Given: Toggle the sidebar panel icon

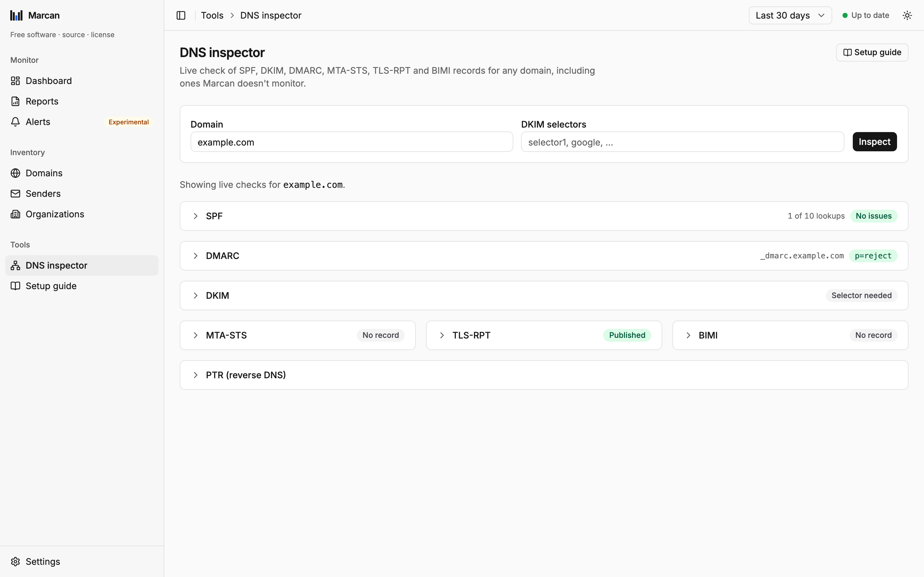Looking at the screenshot, I should pyautogui.click(x=181, y=15).
